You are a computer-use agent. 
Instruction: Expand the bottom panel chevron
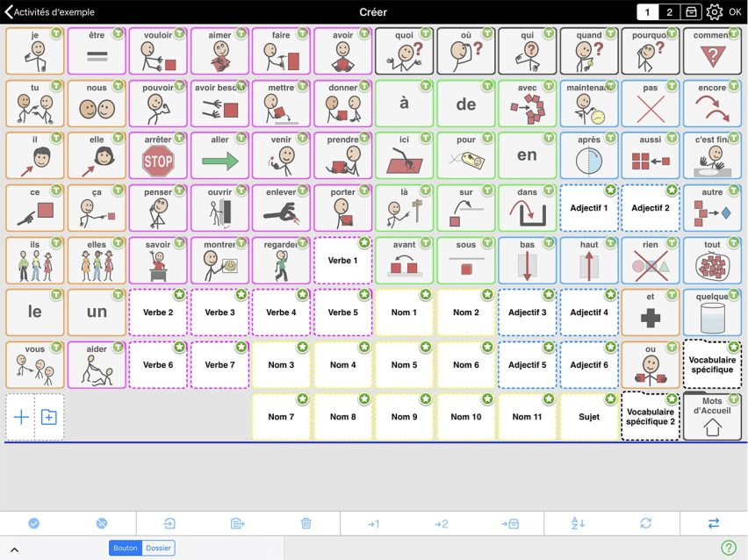click(14, 549)
